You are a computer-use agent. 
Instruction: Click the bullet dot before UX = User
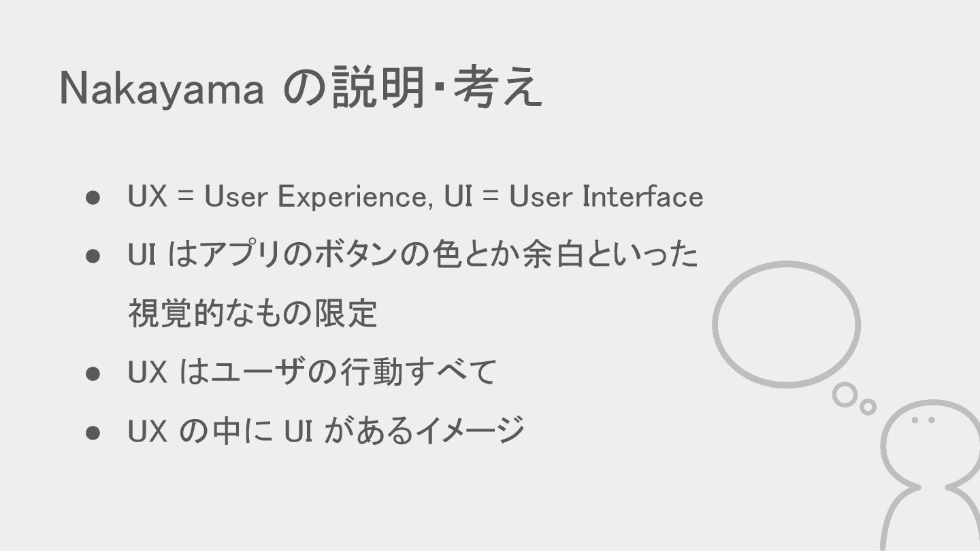tap(94, 198)
